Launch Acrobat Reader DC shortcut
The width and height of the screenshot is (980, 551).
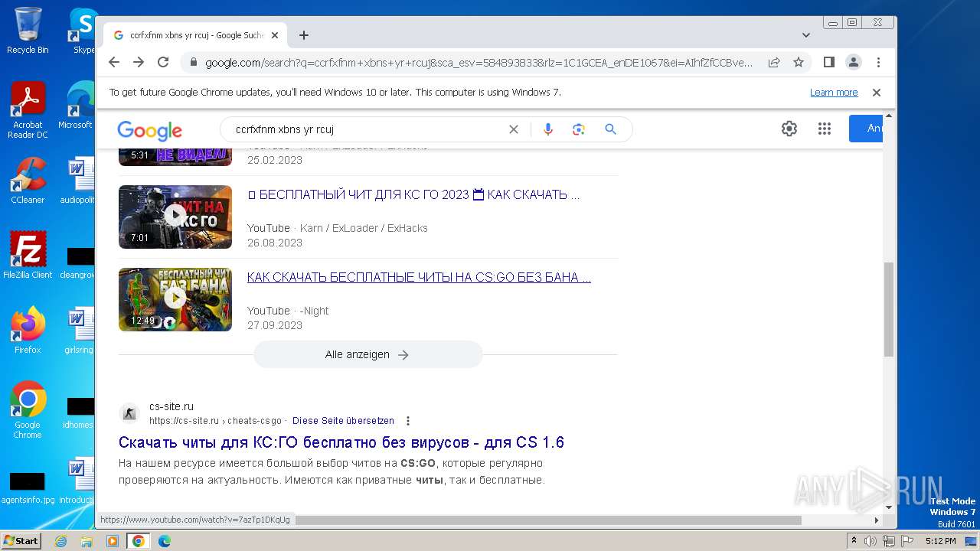tap(28, 110)
